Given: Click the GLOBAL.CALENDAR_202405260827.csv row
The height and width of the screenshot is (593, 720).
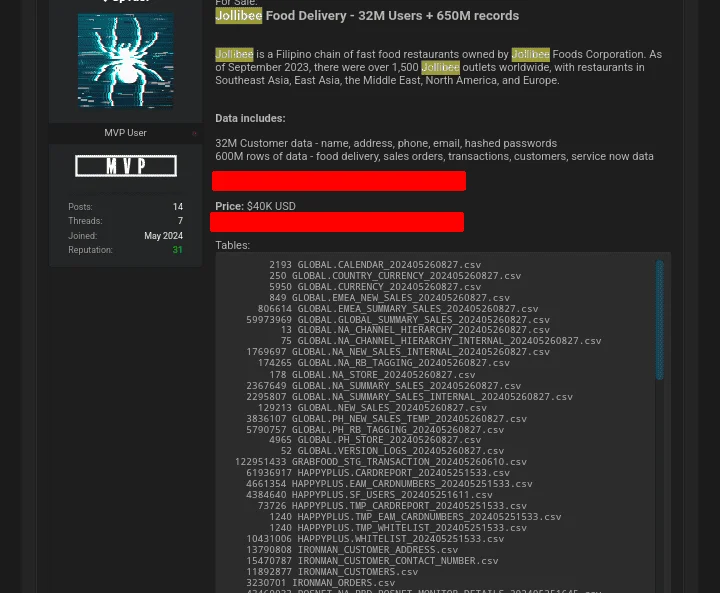Looking at the screenshot, I should click(375, 265).
